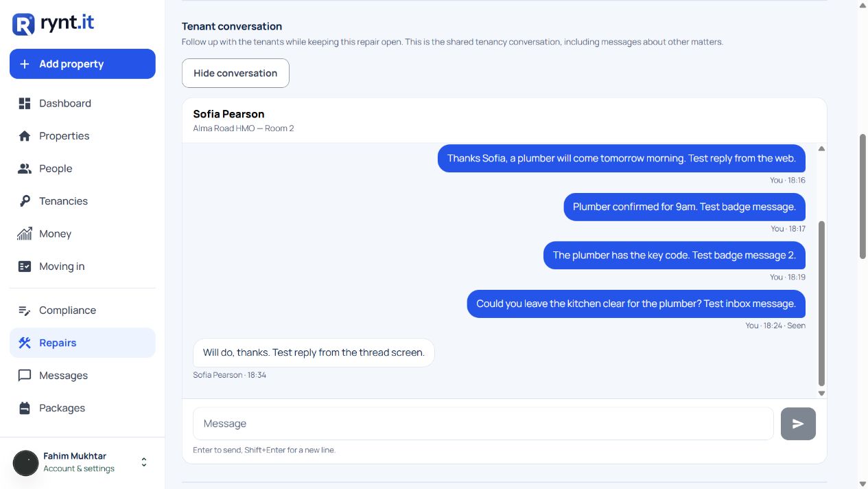Screen dimensions: 868x489
Task: Click the Repairs tools icon
Action: (25, 343)
